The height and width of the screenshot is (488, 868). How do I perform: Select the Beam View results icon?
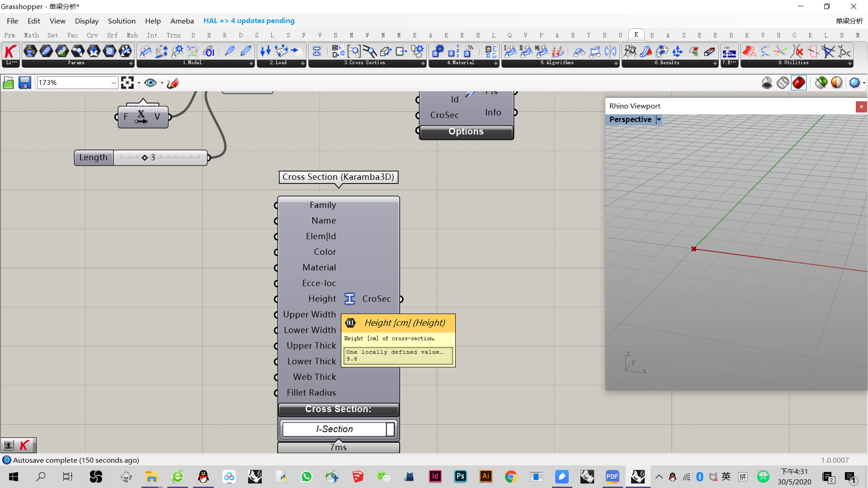646,51
